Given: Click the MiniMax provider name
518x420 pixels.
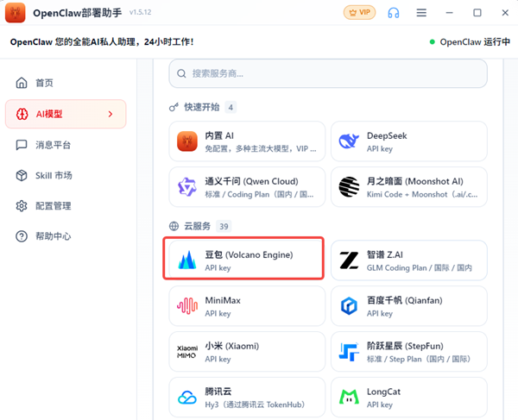Looking at the screenshot, I should coord(223,301).
